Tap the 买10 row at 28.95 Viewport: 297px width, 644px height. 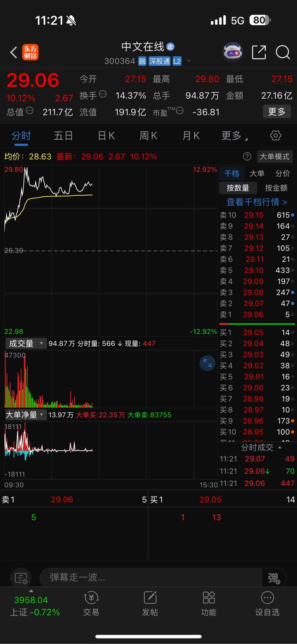tap(257, 432)
